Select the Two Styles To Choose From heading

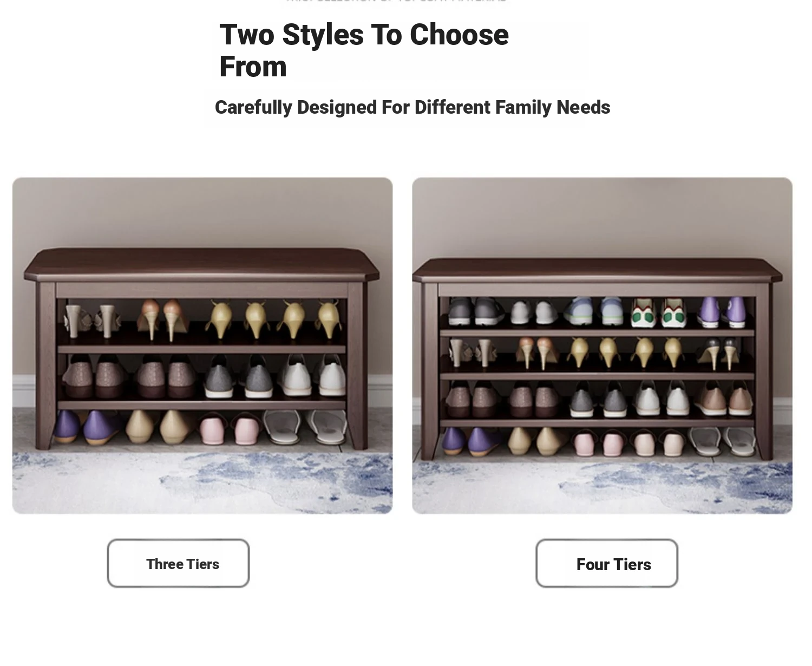(364, 50)
